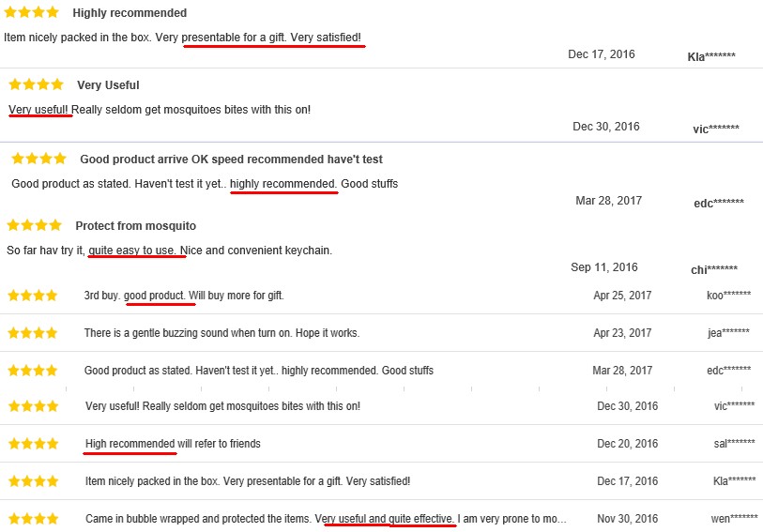Click reviewer chi******* name

click(x=714, y=269)
